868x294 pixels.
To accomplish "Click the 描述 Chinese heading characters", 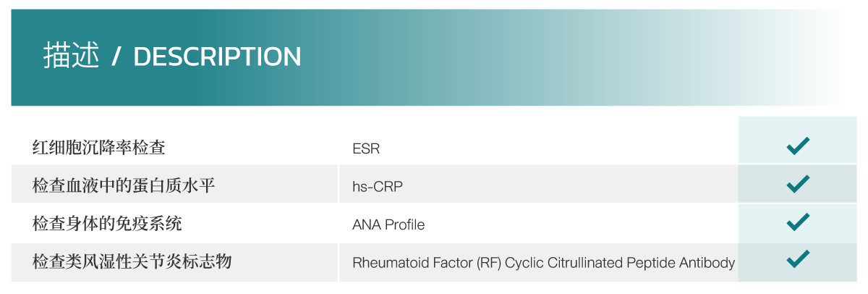I will click(71, 56).
